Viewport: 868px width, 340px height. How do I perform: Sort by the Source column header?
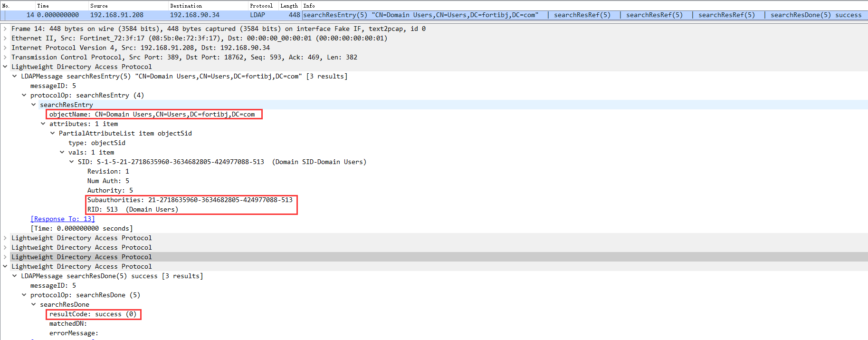coord(99,6)
